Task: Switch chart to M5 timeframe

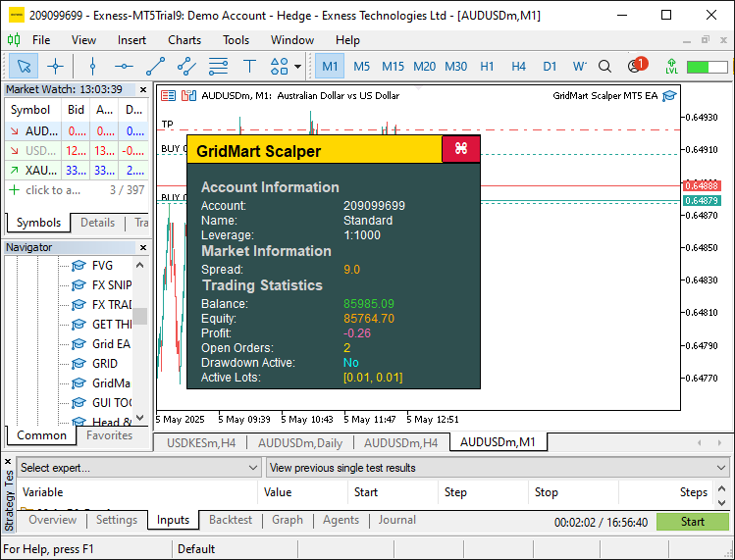Action: [361, 66]
